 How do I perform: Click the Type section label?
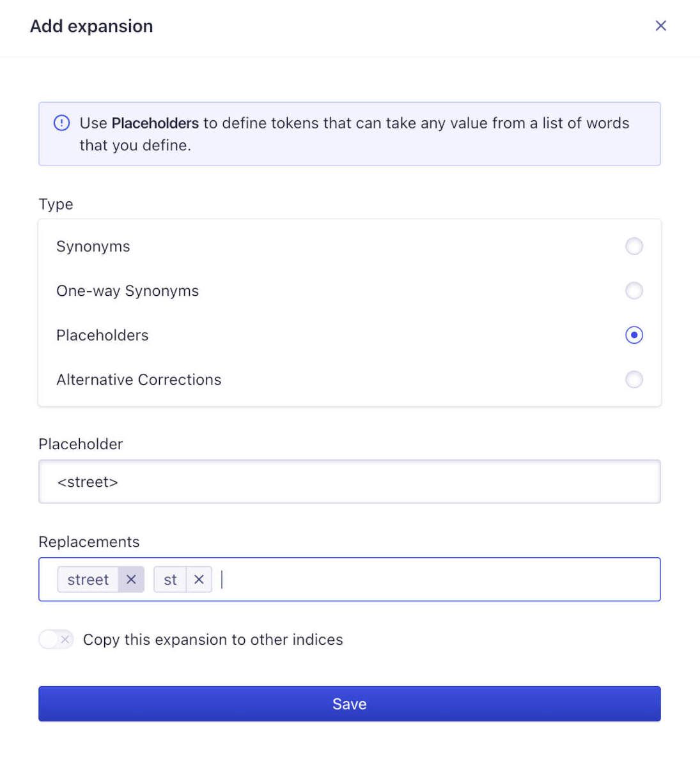[56, 204]
